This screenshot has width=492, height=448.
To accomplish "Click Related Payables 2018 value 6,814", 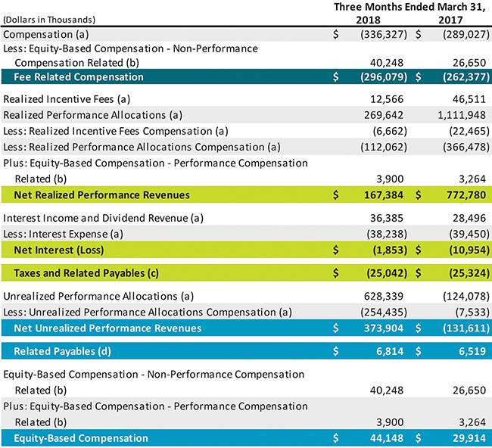I will point(390,351).
